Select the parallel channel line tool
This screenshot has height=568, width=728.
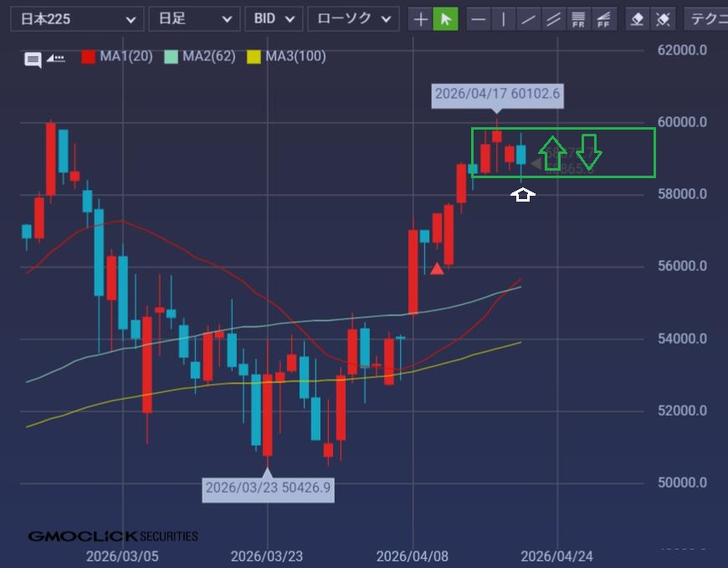(x=553, y=19)
